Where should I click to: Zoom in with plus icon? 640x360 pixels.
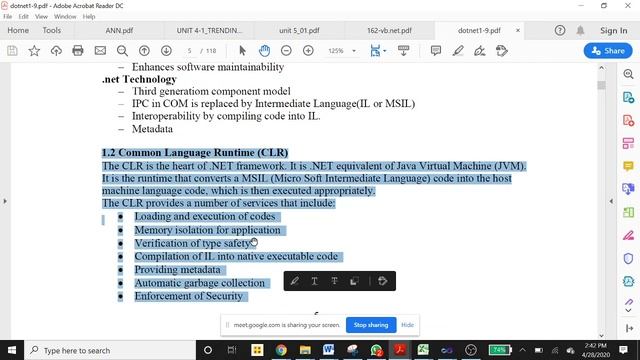click(x=308, y=51)
